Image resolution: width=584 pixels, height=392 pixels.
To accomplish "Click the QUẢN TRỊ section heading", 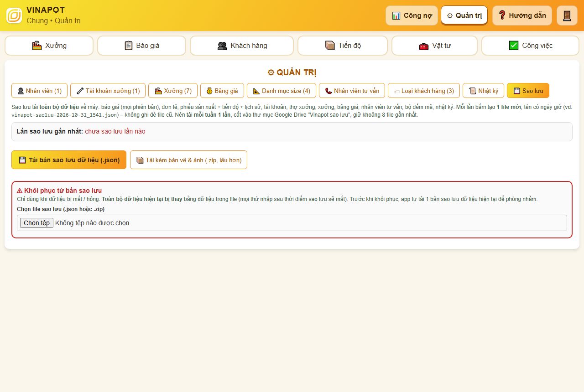I will tap(292, 72).
